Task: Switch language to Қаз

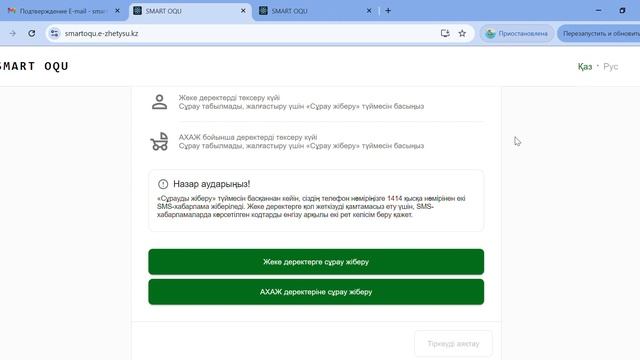Action: pyautogui.click(x=584, y=67)
